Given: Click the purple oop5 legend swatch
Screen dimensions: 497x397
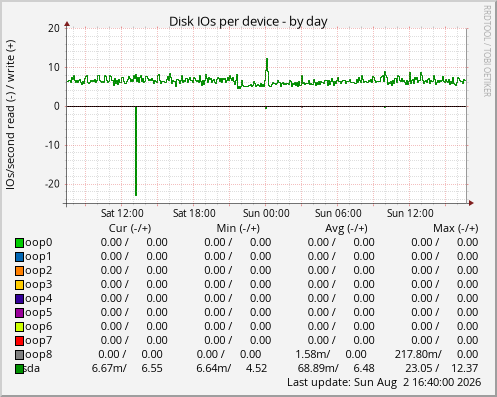Looking at the screenshot, I should point(19,313).
